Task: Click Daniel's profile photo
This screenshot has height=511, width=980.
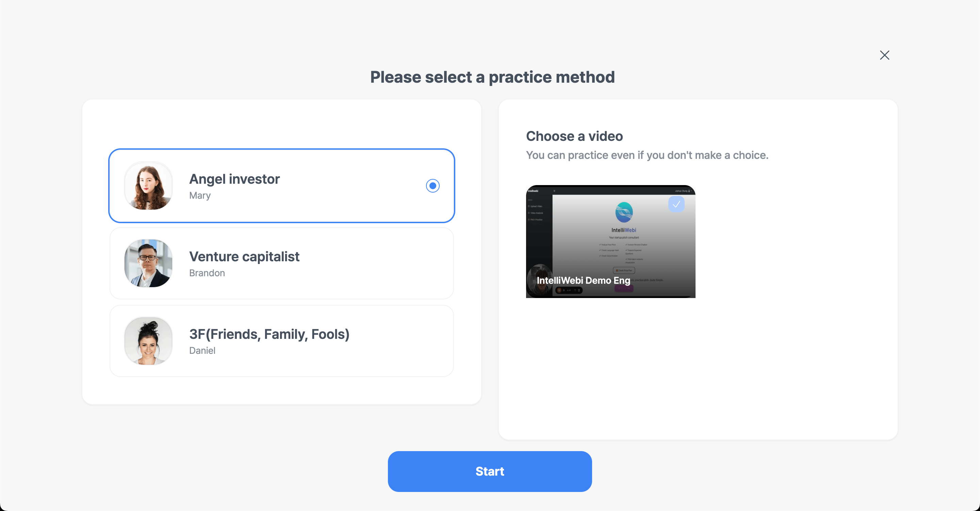Action: pyautogui.click(x=148, y=341)
